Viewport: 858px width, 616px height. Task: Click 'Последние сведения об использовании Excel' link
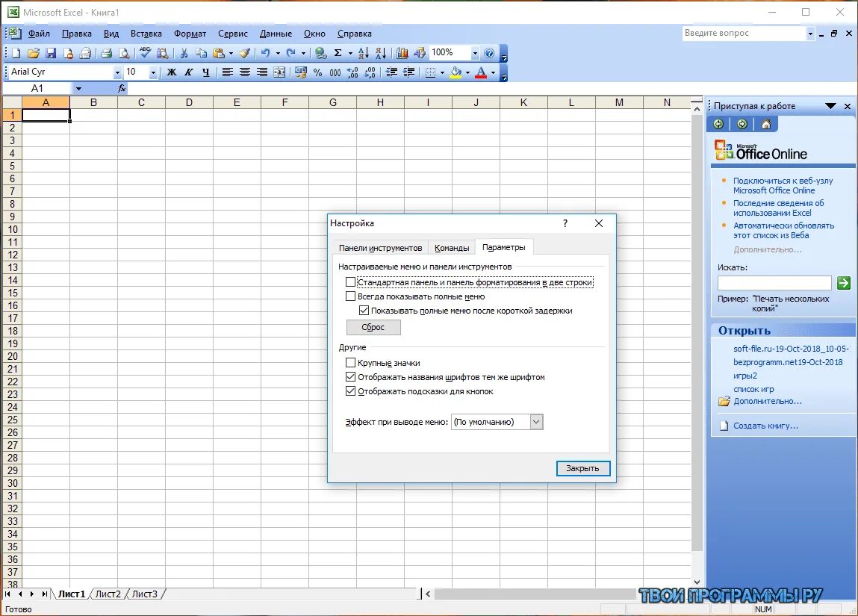(779, 208)
